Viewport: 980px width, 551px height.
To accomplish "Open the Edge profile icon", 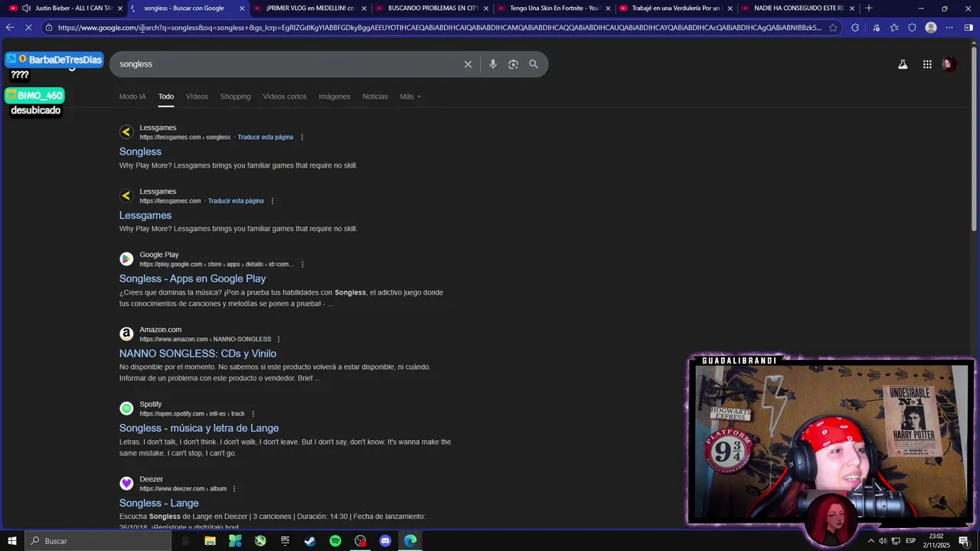I will point(931,28).
